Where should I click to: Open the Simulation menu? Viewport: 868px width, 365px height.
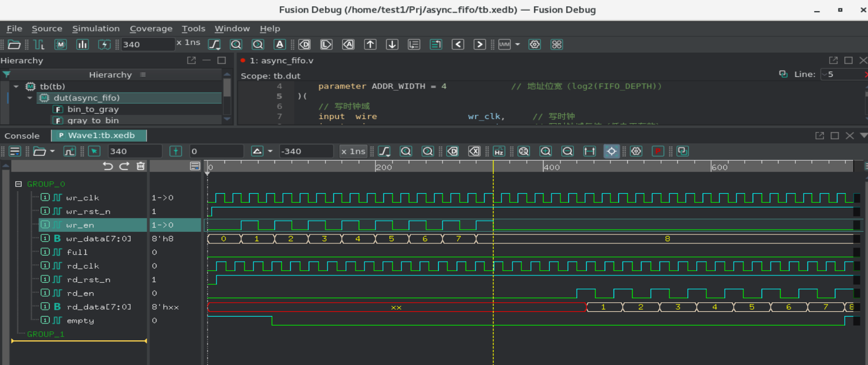coord(96,28)
